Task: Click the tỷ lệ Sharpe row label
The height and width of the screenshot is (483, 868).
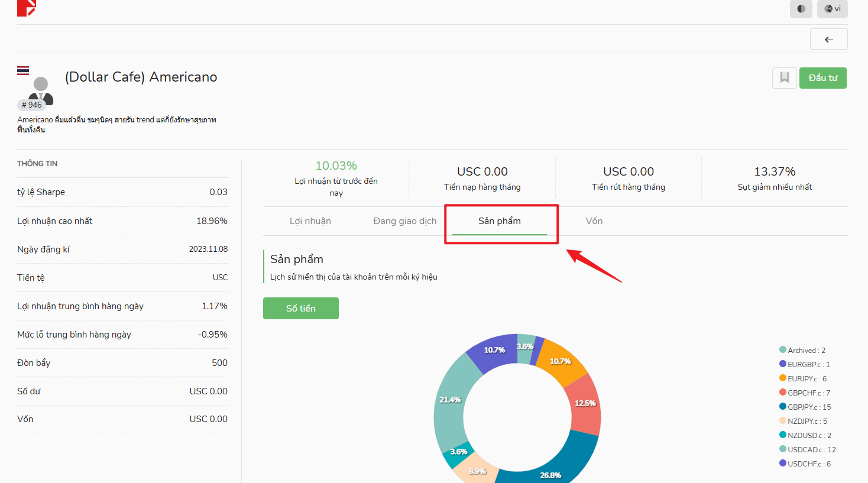Action: 41,192
